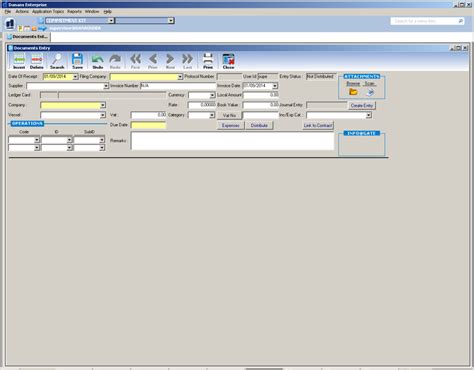This screenshot has width=474, height=370.
Task: Click into the Book Value field
Action: (260, 105)
